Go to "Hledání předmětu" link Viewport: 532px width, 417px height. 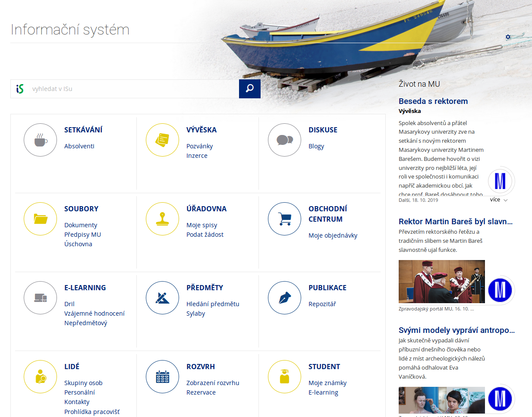tap(213, 304)
